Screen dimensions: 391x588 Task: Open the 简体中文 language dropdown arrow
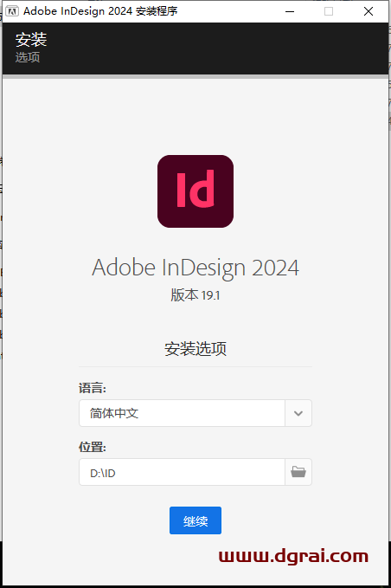point(298,413)
